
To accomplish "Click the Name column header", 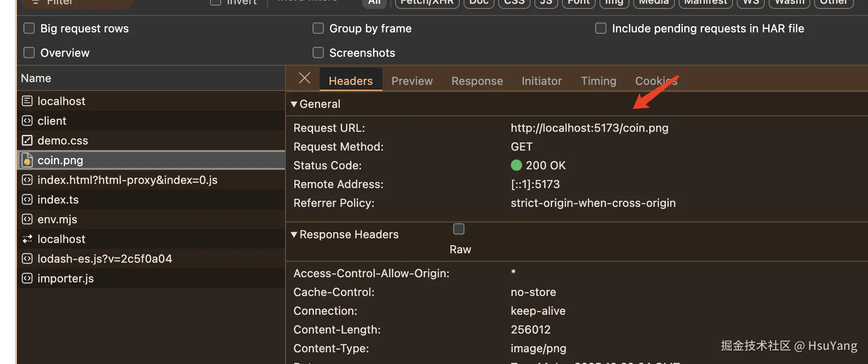I will tap(36, 78).
